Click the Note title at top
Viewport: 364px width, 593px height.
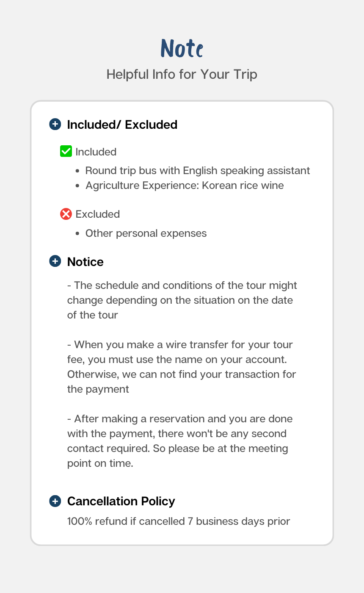(x=182, y=48)
